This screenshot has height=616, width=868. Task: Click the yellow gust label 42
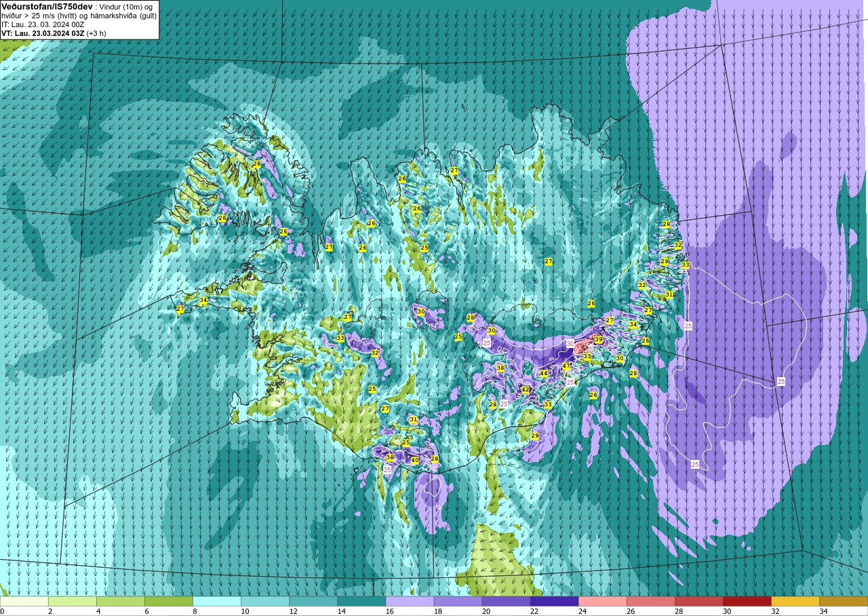click(525, 390)
